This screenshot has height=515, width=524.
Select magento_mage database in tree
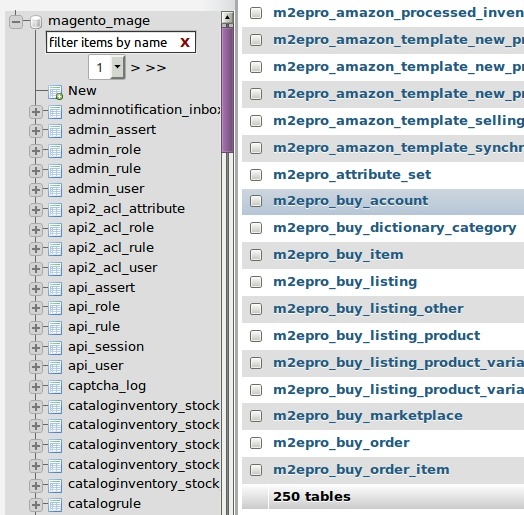click(x=99, y=21)
